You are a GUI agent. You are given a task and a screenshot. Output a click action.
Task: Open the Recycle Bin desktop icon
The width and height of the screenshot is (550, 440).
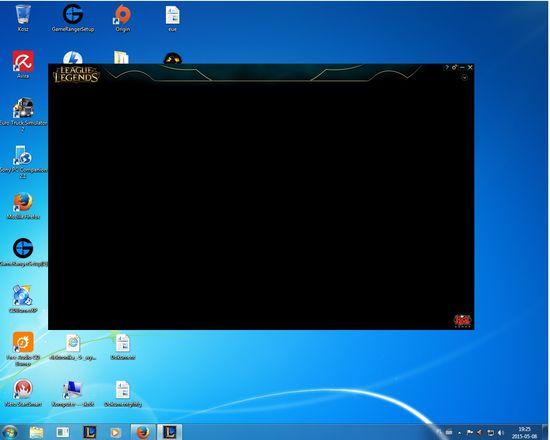[x=23, y=18]
